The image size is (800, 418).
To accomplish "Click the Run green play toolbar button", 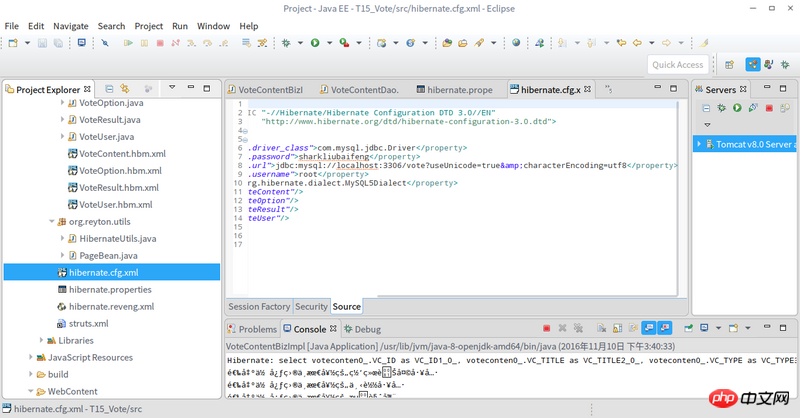I will click(315, 43).
